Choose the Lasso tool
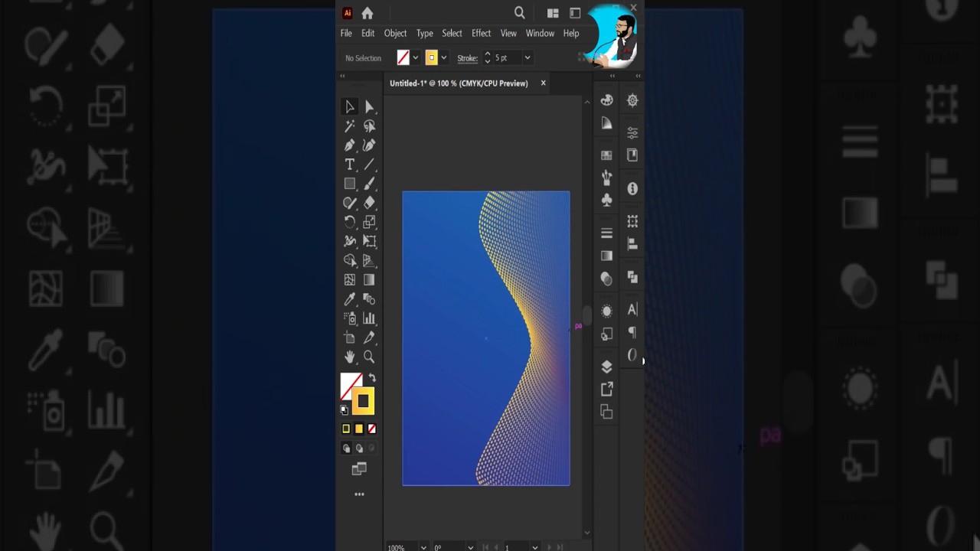 (369, 126)
